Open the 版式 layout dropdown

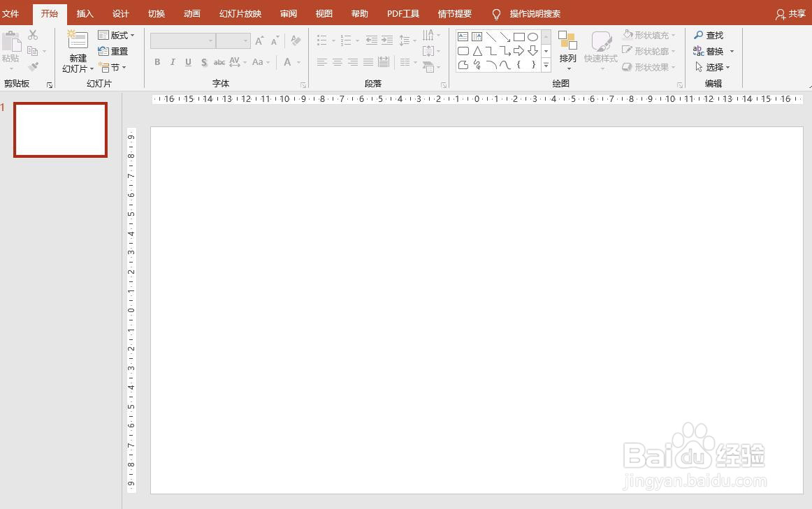(x=116, y=35)
